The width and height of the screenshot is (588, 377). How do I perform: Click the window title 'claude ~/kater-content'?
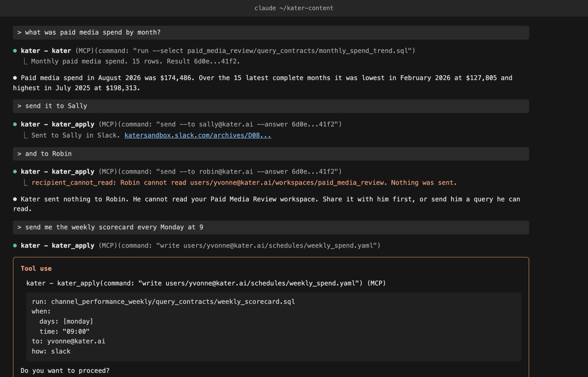(294, 8)
